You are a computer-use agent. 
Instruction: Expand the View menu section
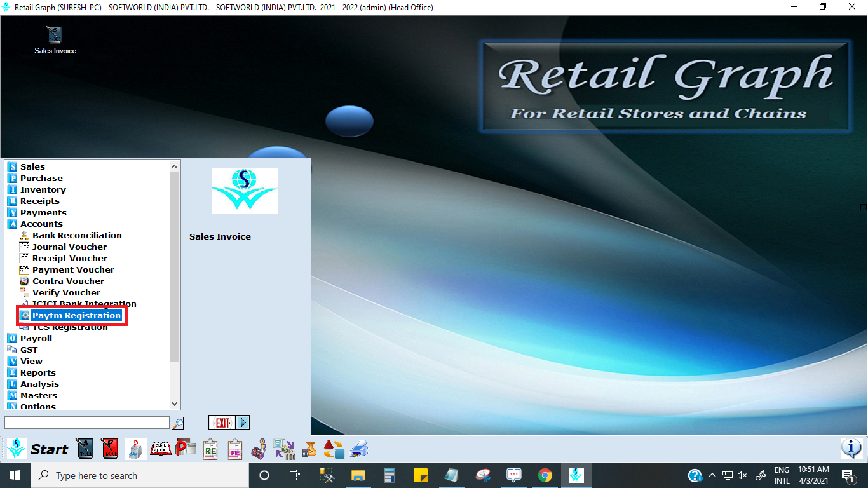pos(31,361)
